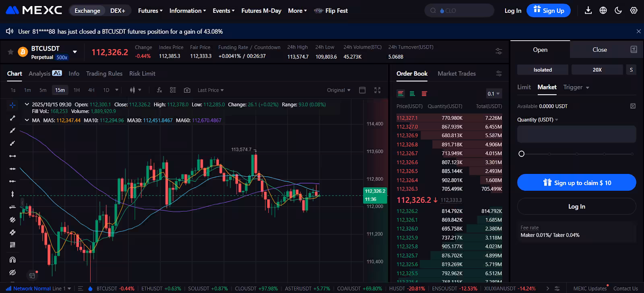The width and height of the screenshot is (644, 293).
Task: Open the download app icon
Action: click(x=588, y=10)
